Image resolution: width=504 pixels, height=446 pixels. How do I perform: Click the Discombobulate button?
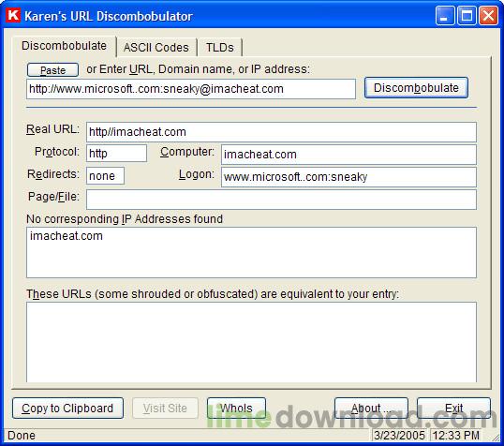(416, 88)
